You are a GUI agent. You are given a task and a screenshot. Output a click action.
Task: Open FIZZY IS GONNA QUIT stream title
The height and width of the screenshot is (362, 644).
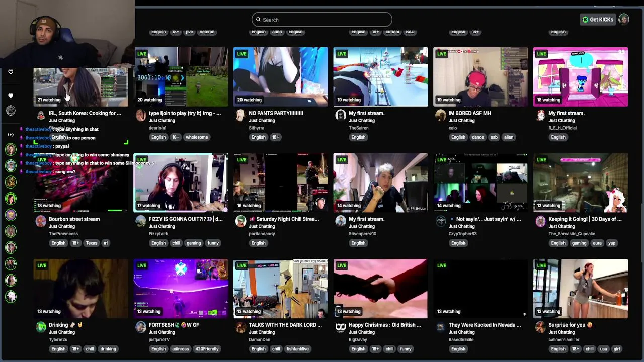pyautogui.click(x=186, y=219)
